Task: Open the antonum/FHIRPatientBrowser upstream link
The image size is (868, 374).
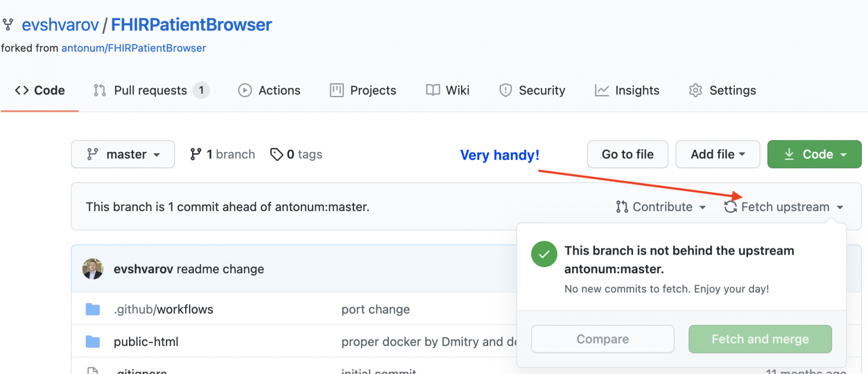Action: (x=133, y=48)
